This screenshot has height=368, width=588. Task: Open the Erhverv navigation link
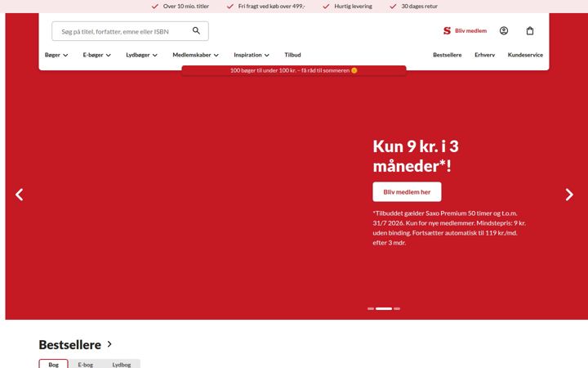click(x=484, y=55)
